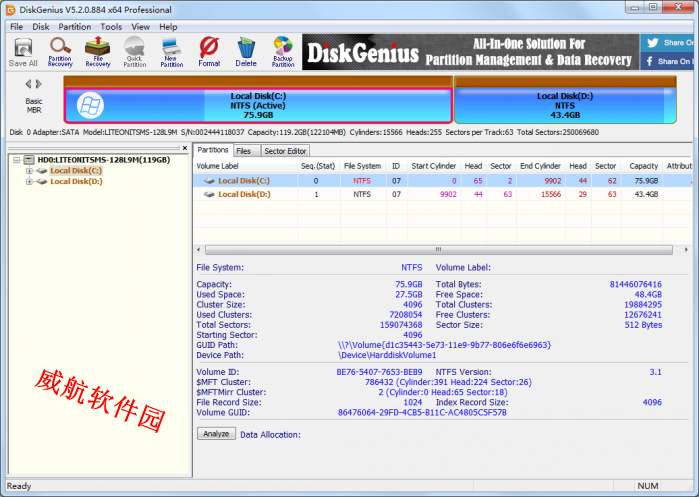Go to next disk arrow

(39, 84)
